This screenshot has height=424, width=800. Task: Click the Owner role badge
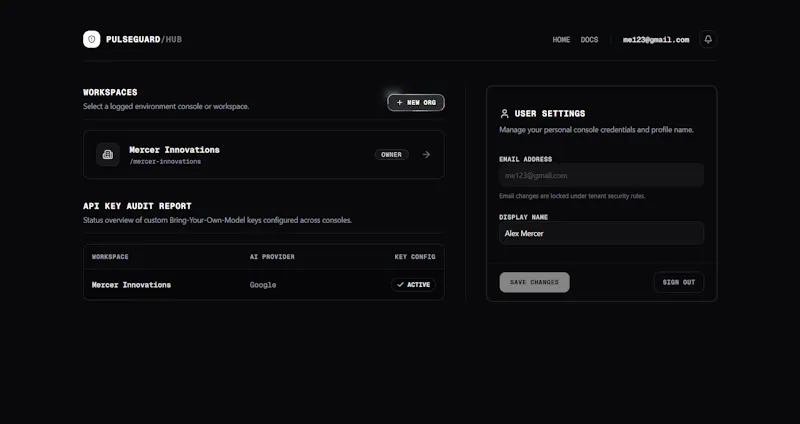pos(391,155)
